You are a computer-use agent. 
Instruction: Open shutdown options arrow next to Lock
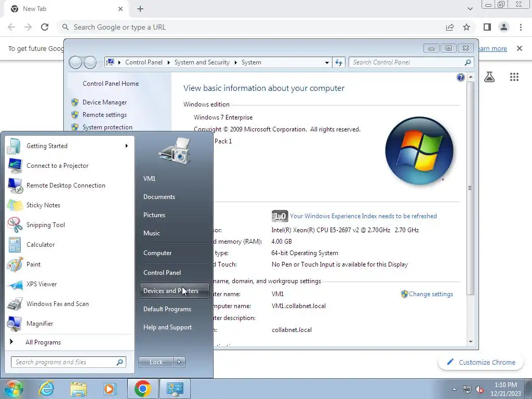(179, 362)
